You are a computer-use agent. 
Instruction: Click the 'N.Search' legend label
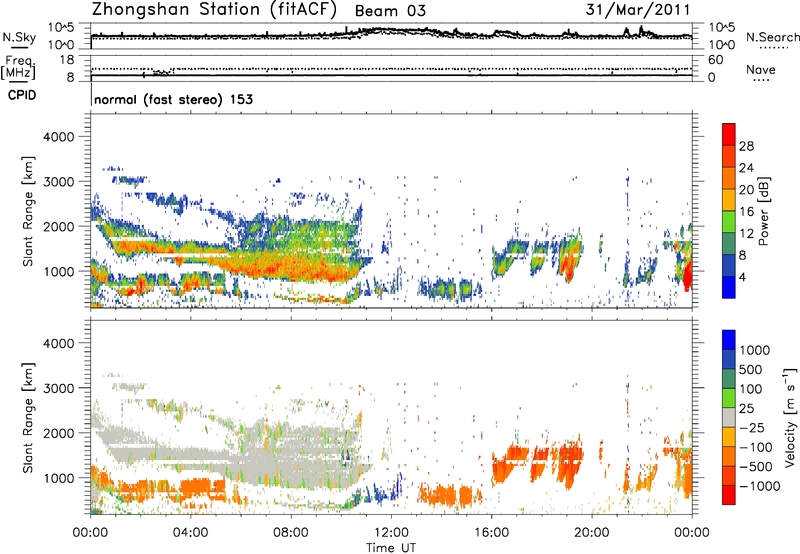(772, 37)
